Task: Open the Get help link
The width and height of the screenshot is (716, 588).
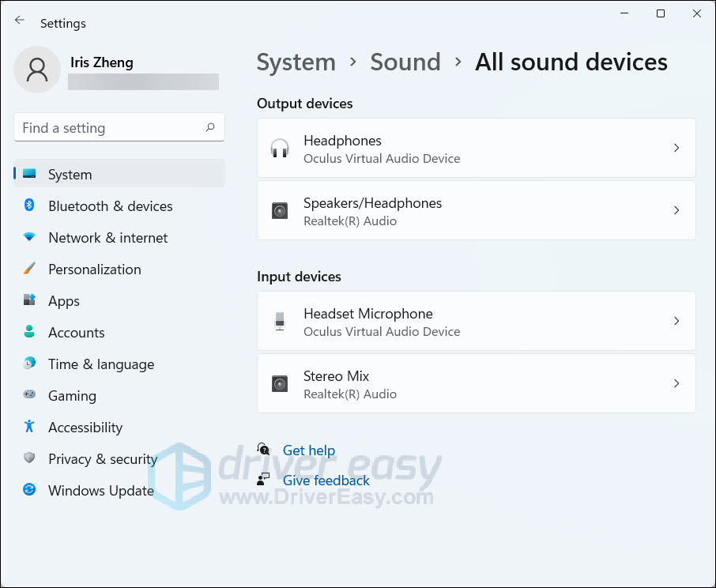Action: (308, 450)
